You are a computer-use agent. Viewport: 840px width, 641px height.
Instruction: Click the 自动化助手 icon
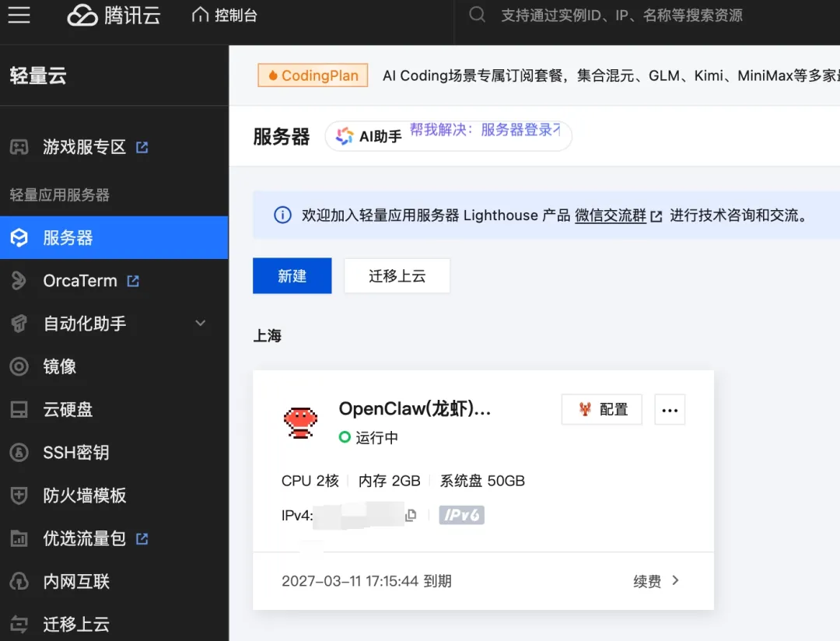(19, 324)
